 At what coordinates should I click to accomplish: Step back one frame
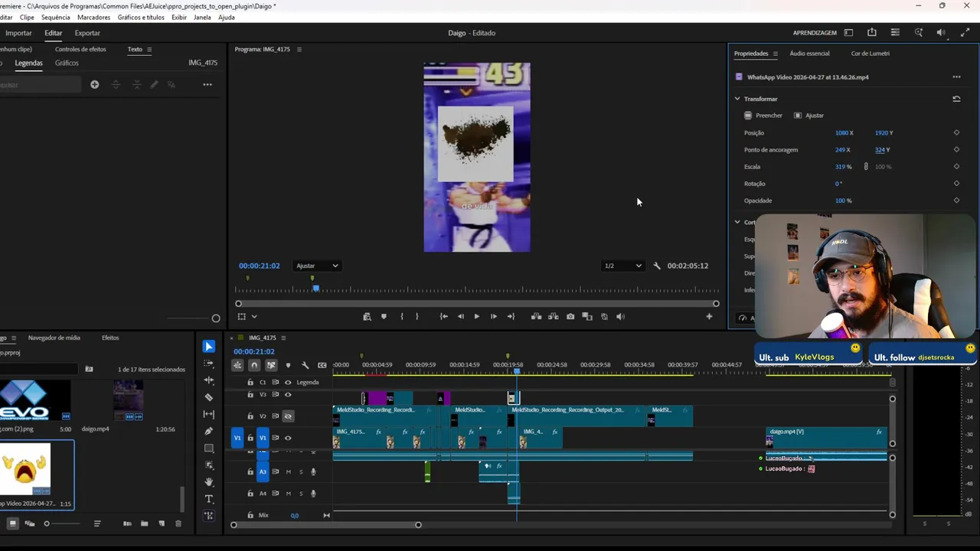coord(460,316)
